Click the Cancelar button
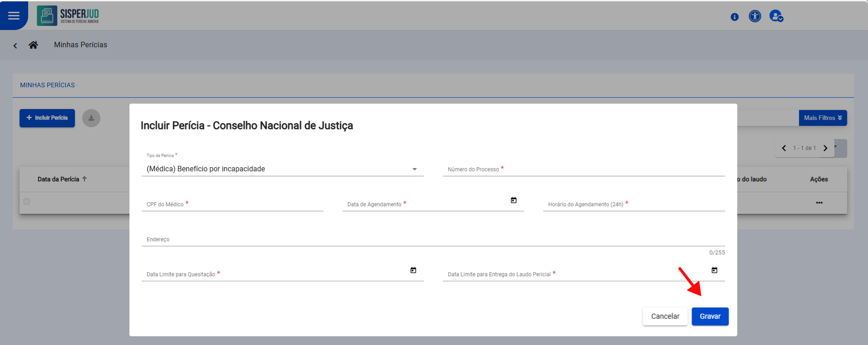868x345 pixels. tap(665, 316)
